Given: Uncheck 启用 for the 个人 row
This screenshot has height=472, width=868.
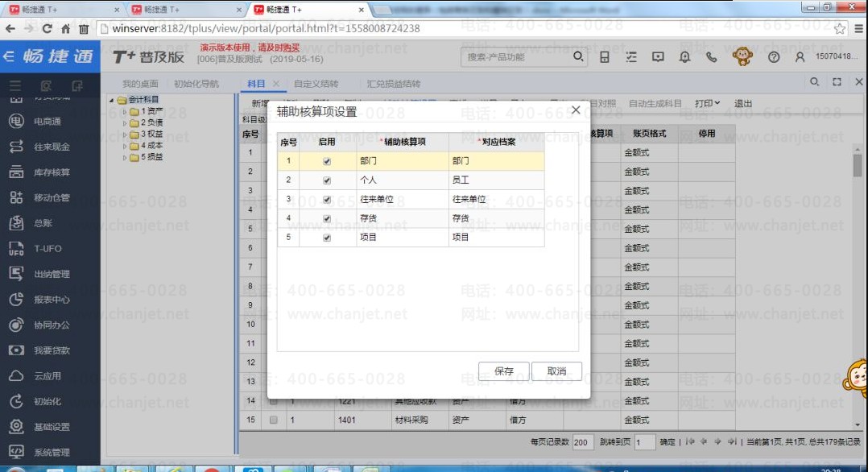Looking at the screenshot, I should (x=327, y=180).
